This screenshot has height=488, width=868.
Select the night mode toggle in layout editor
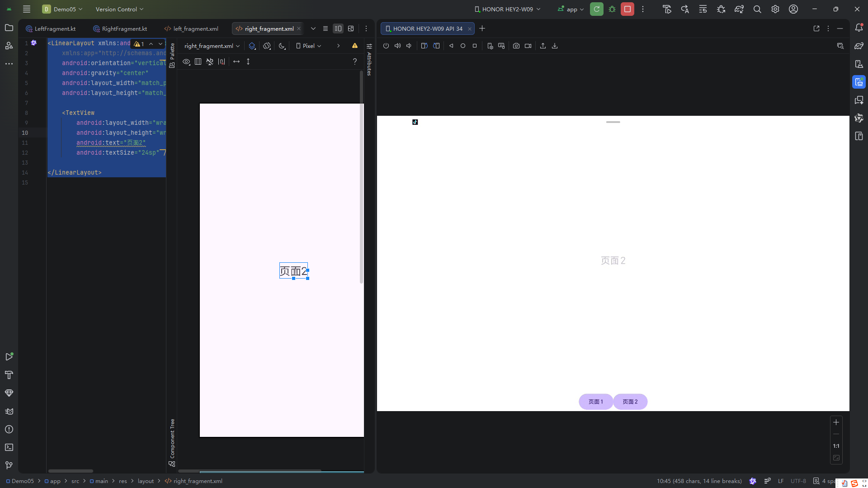click(x=282, y=46)
